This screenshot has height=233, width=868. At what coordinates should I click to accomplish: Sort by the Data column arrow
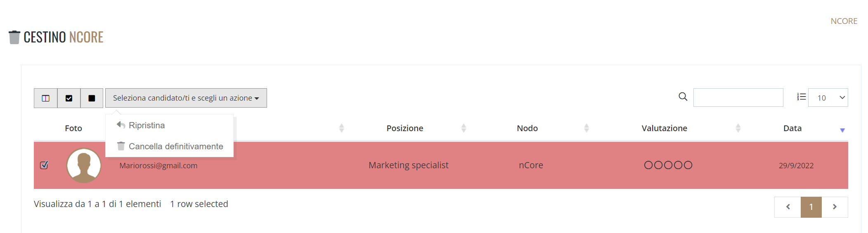(x=842, y=130)
